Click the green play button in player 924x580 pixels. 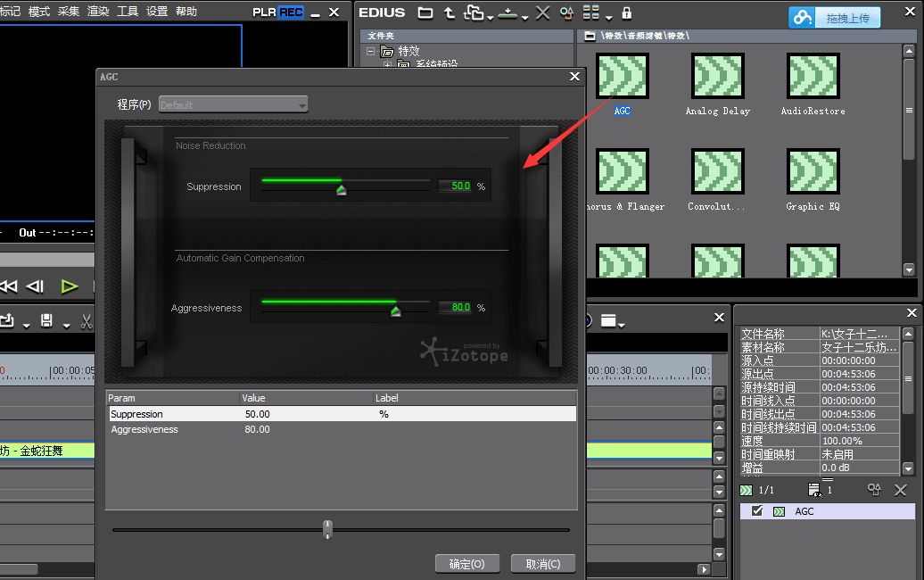[x=70, y=287]
